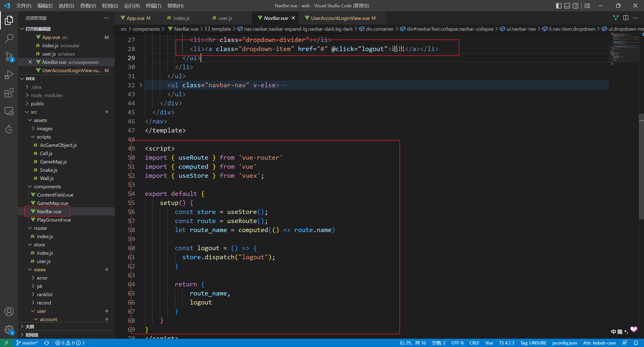Open the Search view icon

point(9,38)
